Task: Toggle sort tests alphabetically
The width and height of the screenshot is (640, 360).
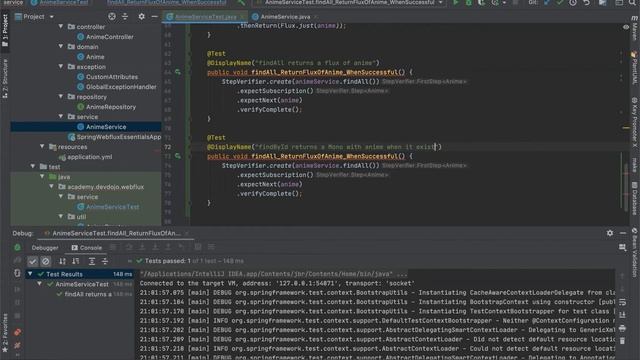Action: point(62,261)
